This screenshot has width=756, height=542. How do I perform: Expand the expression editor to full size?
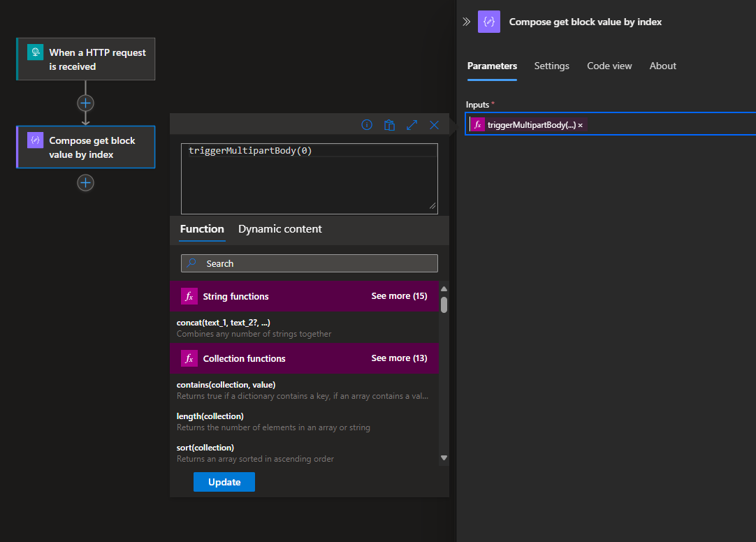click(x=412, y=125)
